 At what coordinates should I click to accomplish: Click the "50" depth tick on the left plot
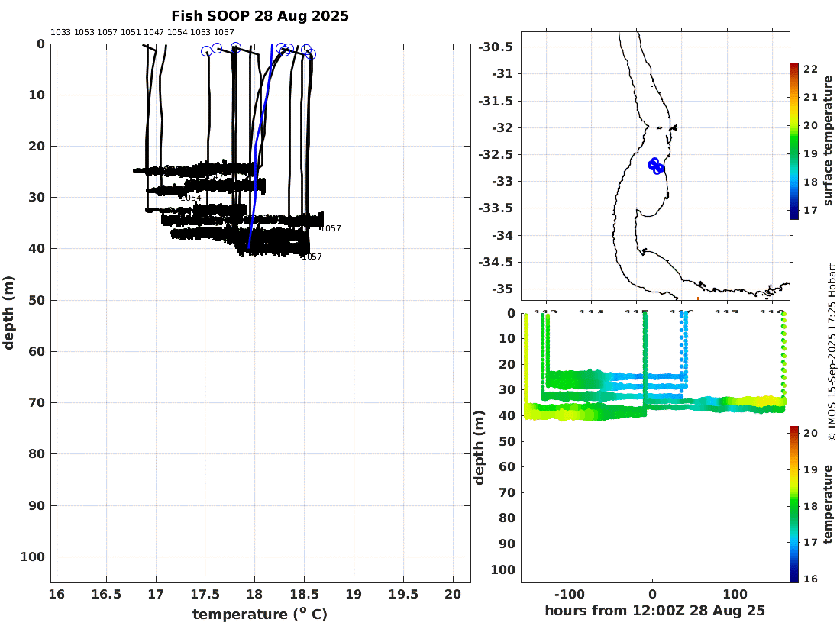tap(37, 301)
